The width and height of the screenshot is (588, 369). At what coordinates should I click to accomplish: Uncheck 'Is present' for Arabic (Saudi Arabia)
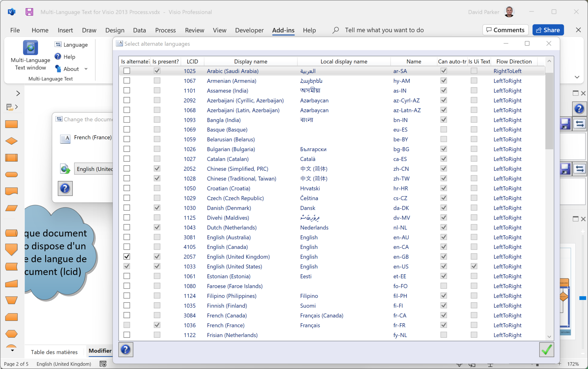click(157, 70)
